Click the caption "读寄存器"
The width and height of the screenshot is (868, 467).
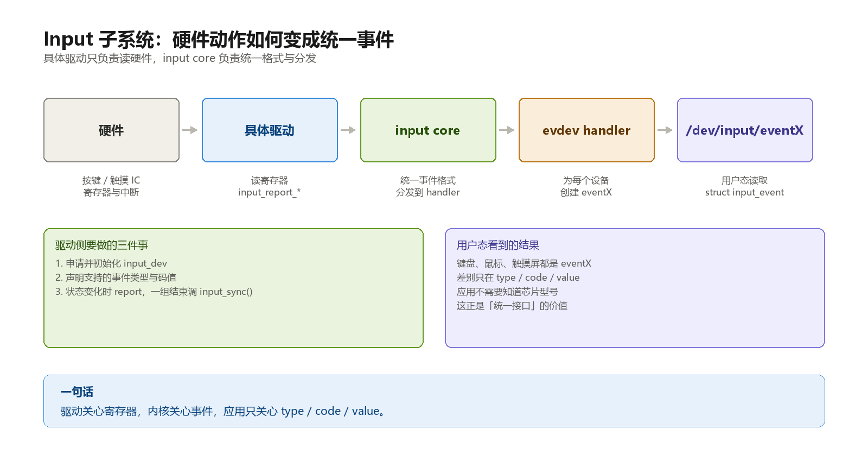click(x=270, y=180)
